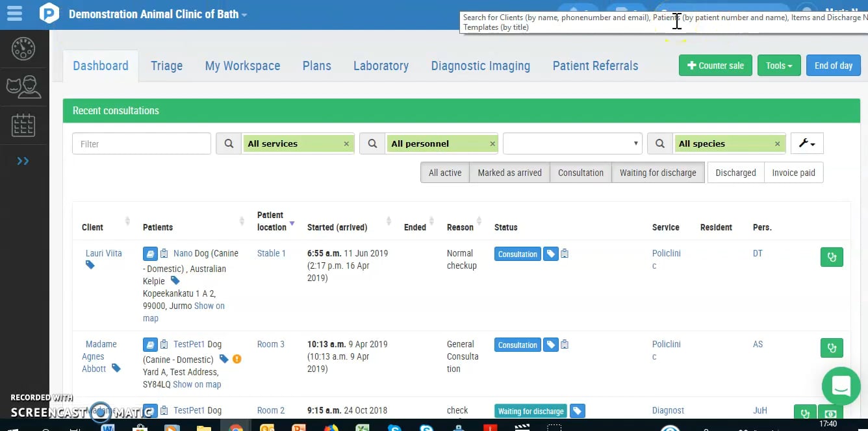Open patient Nano link

click(183, 253)
